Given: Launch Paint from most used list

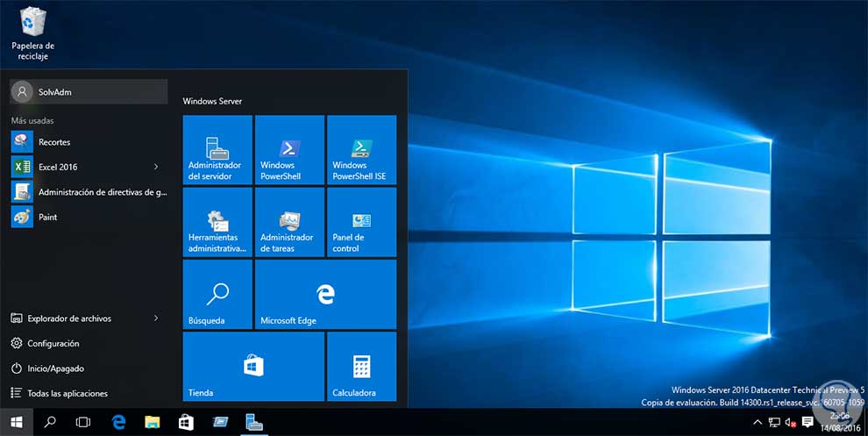Looking at the screenshot, I should (x=89, y=217).
